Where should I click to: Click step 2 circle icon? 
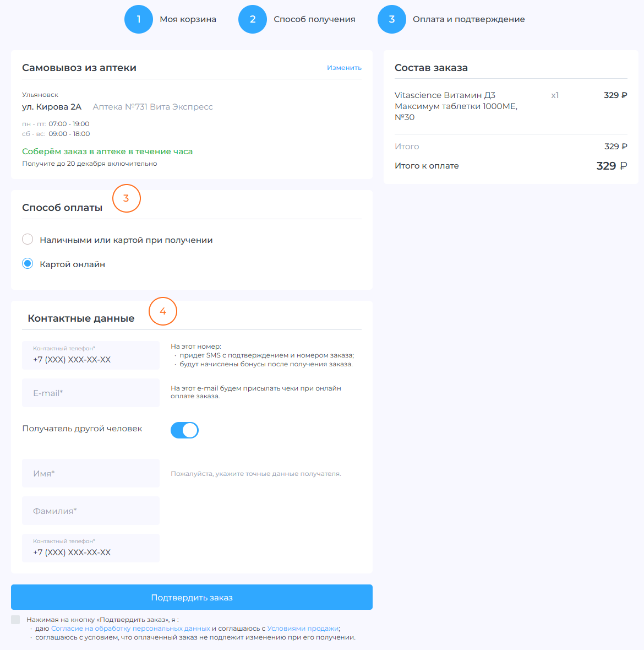pos(253,19)
